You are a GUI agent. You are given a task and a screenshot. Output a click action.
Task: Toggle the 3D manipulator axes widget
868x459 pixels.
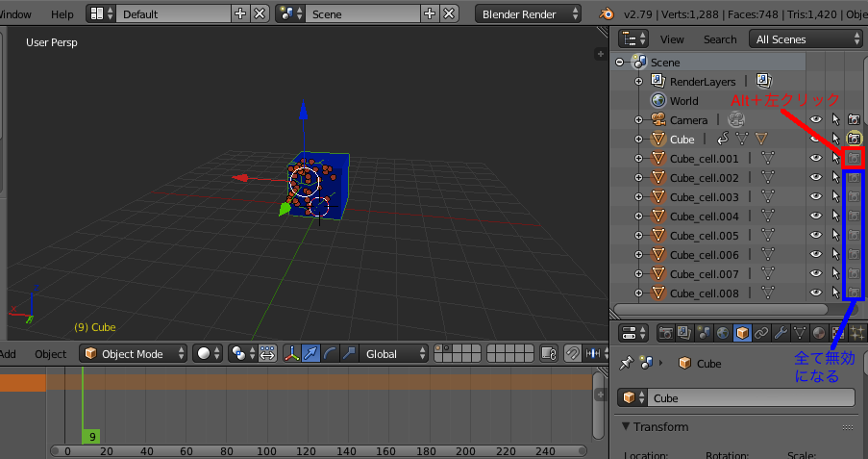[291, 353]
